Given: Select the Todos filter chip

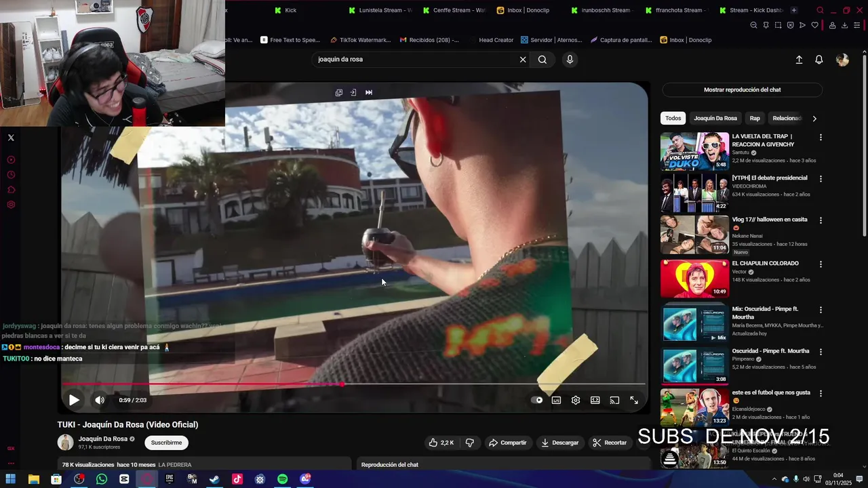Looking at the screenshot, I should coord(673,118).
